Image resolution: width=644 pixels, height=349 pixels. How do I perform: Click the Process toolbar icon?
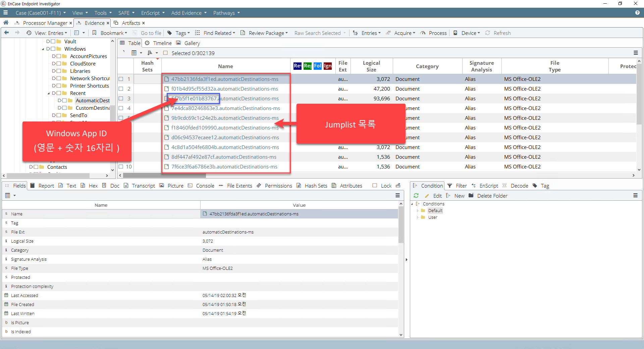click(423, 33)
